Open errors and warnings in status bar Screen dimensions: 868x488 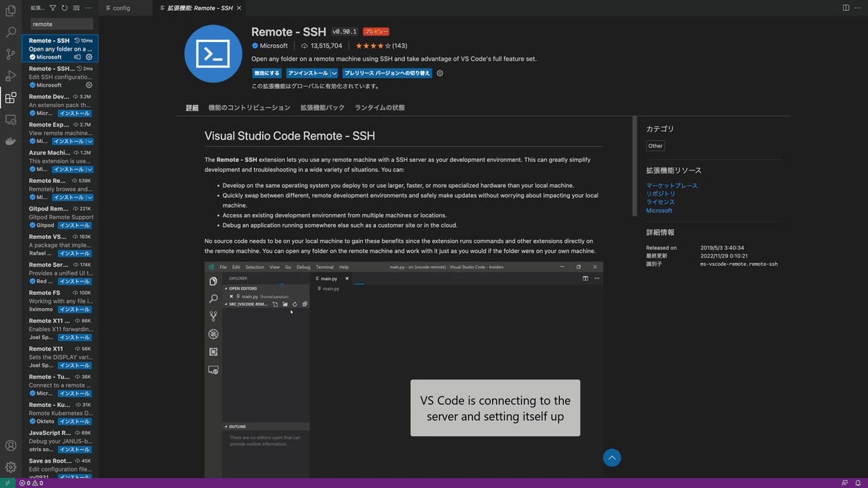coord(31,483)
